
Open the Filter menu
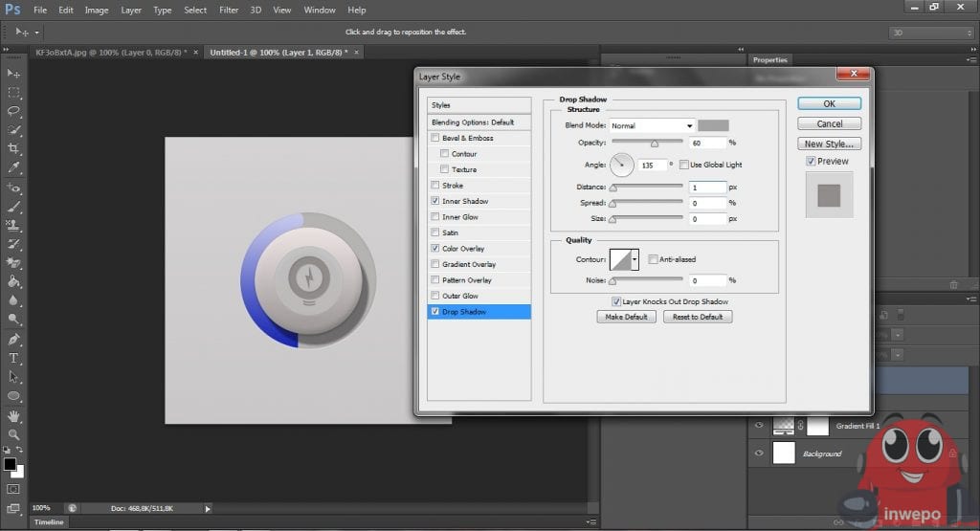click(229, 10)
